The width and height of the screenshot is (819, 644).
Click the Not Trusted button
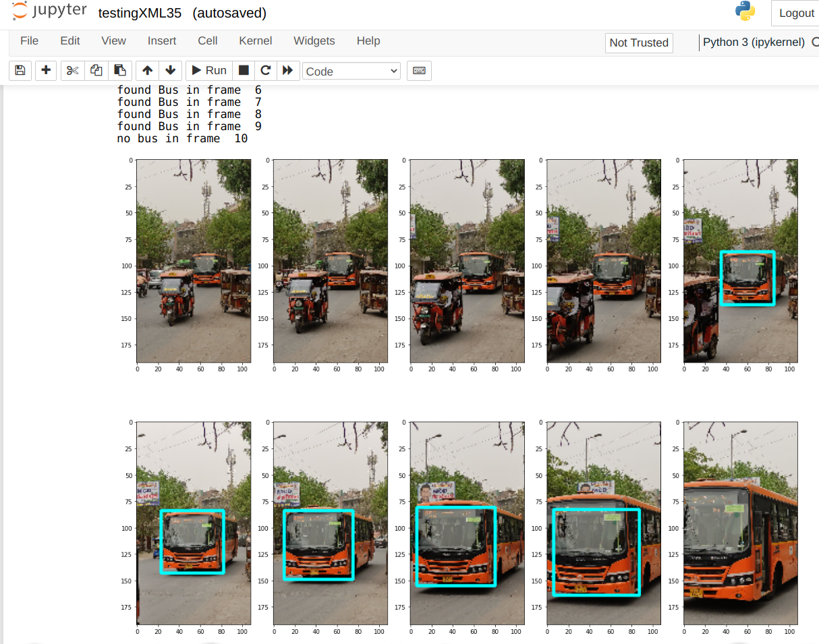click(638, 42)
